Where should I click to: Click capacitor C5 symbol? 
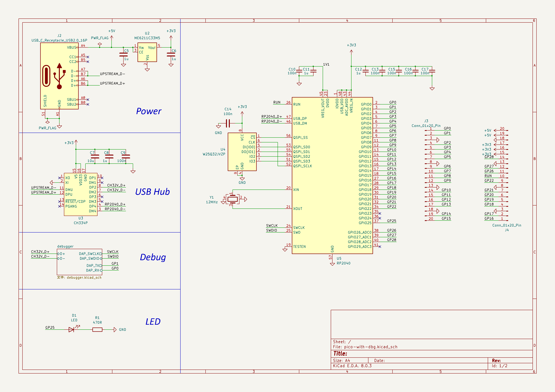pyautogui.click(x=124, y=55)
